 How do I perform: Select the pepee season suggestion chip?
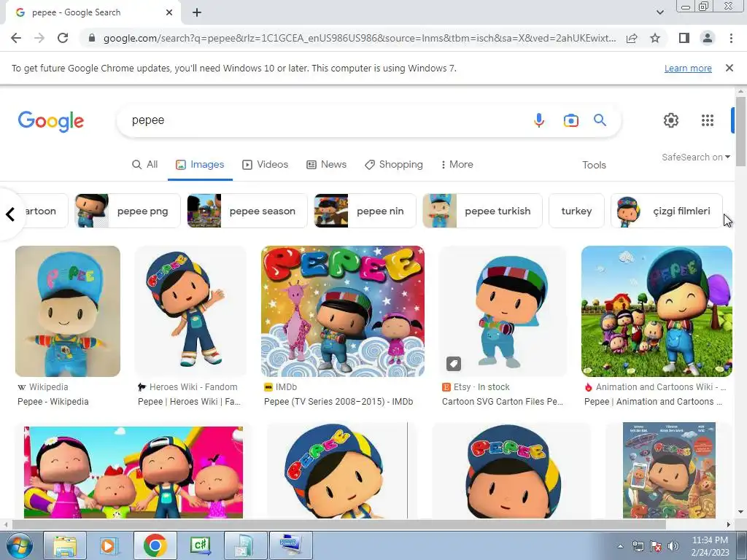pos(247,211)
